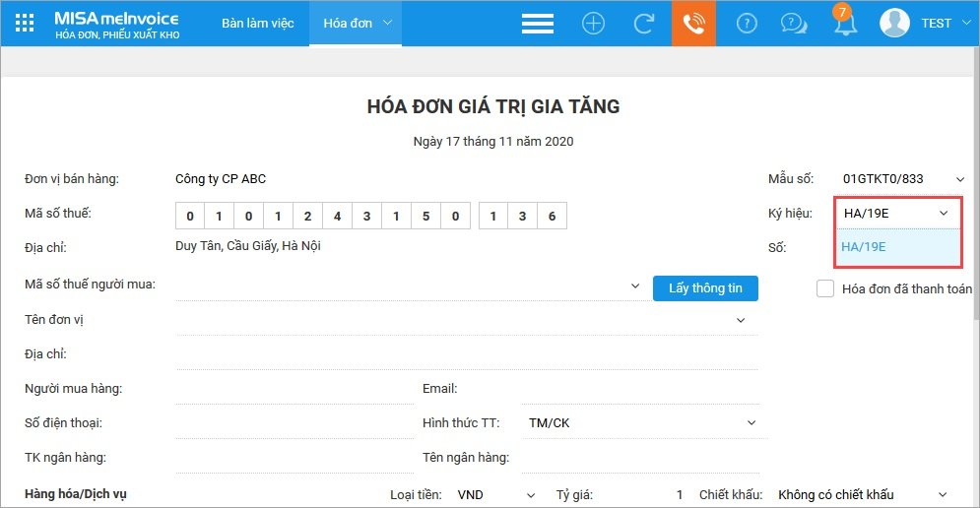980x508 pixels.
Task: Open the TEST account menu
Action: tap(946, 23)
